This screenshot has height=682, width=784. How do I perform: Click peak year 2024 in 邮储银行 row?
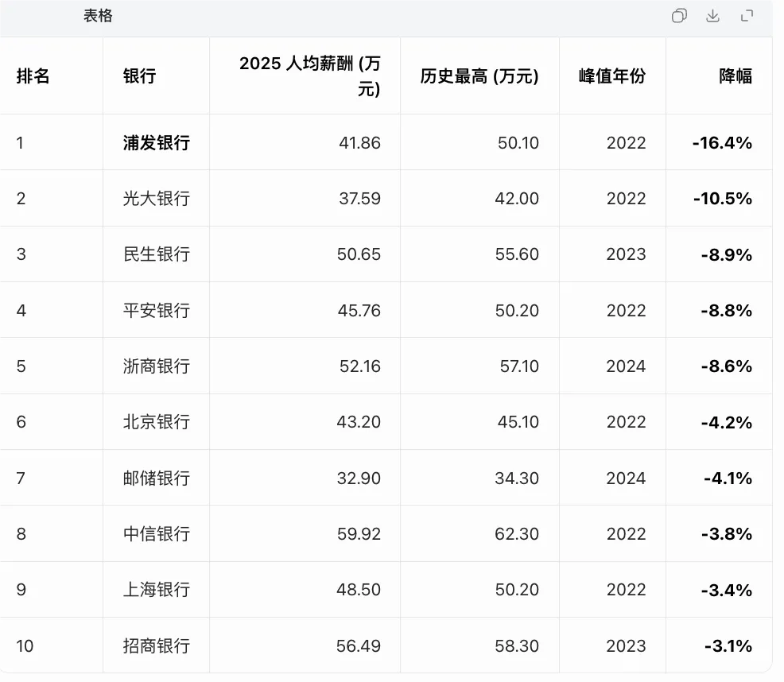pyautogui.click(x=626, y=479)
